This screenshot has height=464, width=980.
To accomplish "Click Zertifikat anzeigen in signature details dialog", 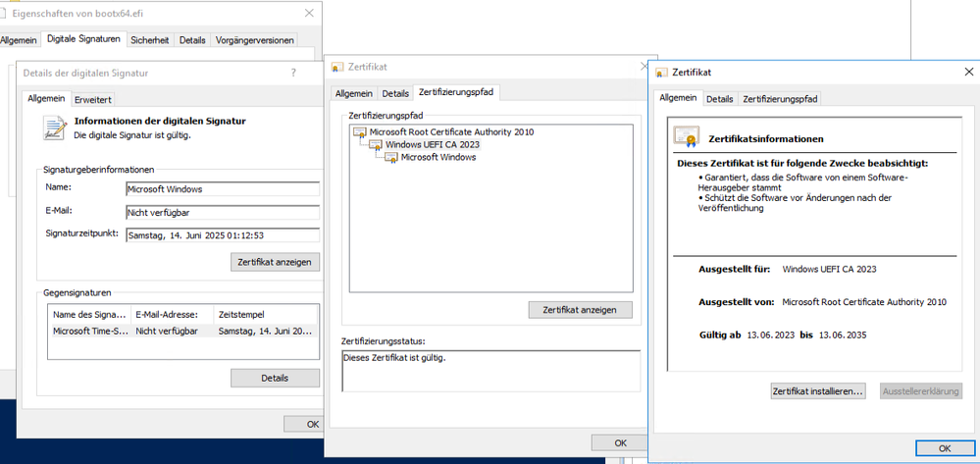I will tap(275, 262).
